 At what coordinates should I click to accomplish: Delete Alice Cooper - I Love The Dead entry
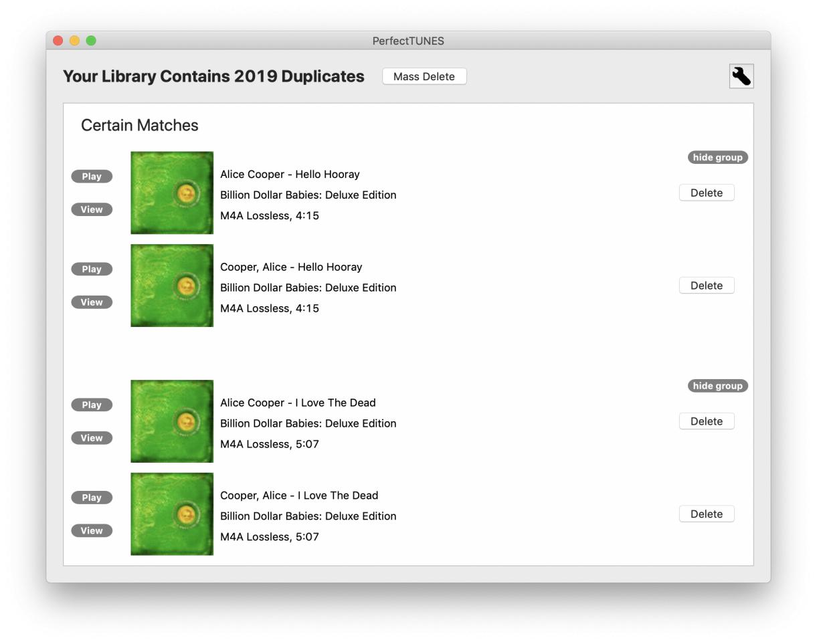(706, 421)
